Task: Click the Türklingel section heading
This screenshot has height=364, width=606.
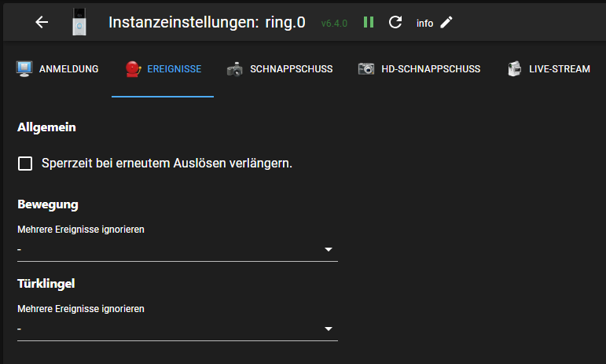Action: coord(46,284)
